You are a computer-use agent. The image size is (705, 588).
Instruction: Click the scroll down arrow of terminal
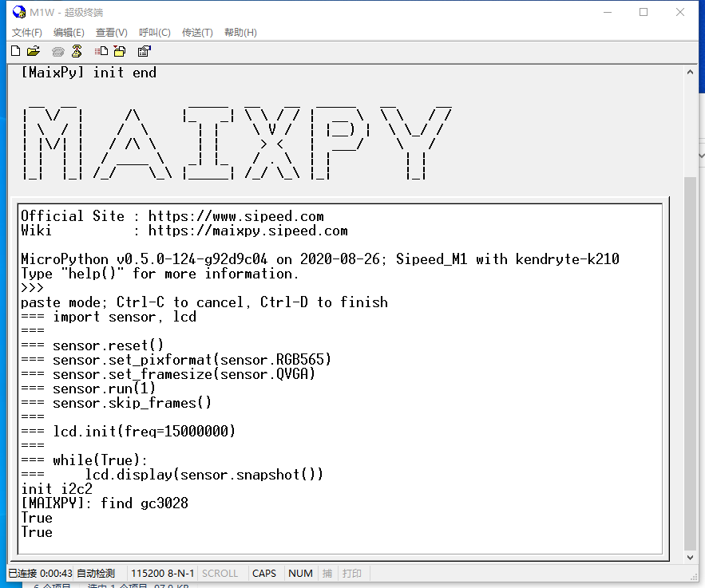pos(690,558)
